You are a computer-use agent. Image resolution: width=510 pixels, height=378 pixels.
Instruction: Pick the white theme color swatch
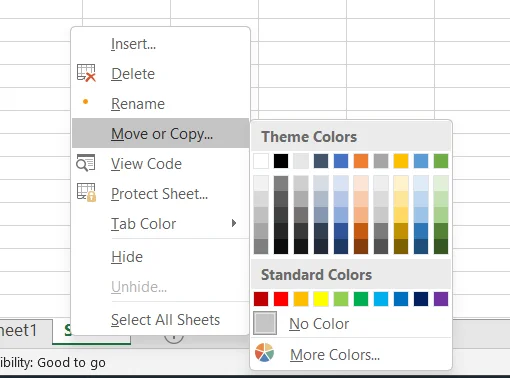261,161
